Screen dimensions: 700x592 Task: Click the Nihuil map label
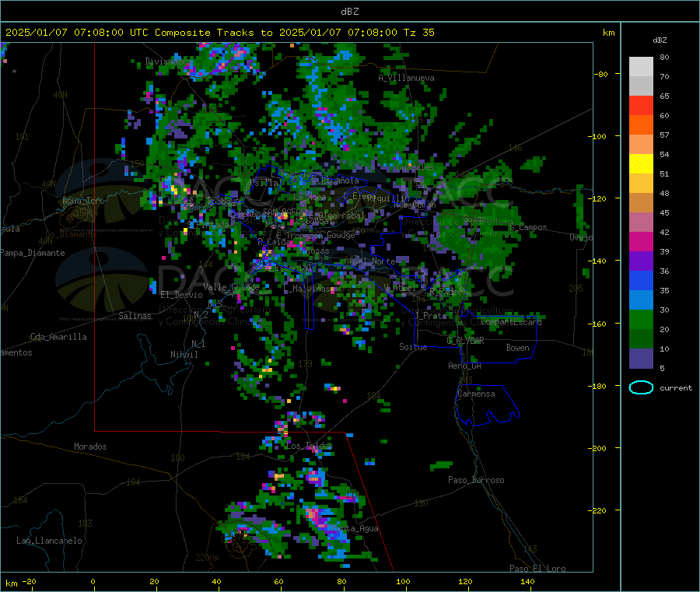184,355
